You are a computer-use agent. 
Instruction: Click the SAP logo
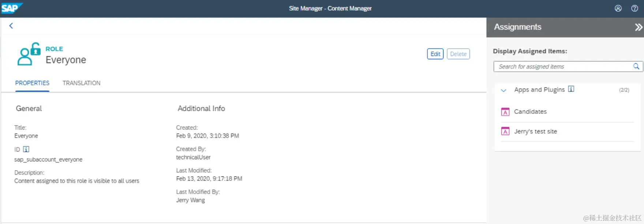(11, 8)
